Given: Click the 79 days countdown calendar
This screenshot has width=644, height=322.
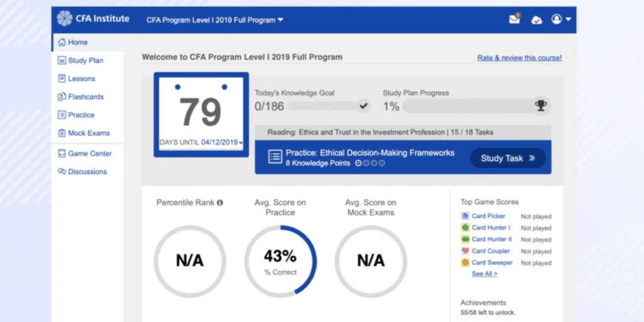Looking at the screenshot, I should click(x=201, y=114).
